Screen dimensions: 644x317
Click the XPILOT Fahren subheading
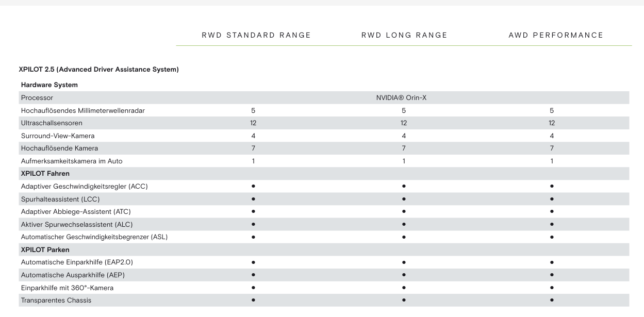tap(45, 174)
